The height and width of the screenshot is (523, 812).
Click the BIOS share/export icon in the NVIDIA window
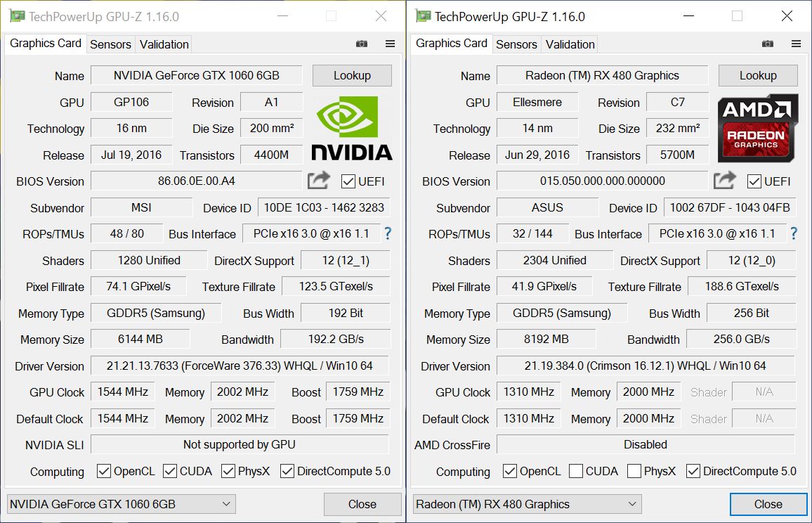[318, 181]
